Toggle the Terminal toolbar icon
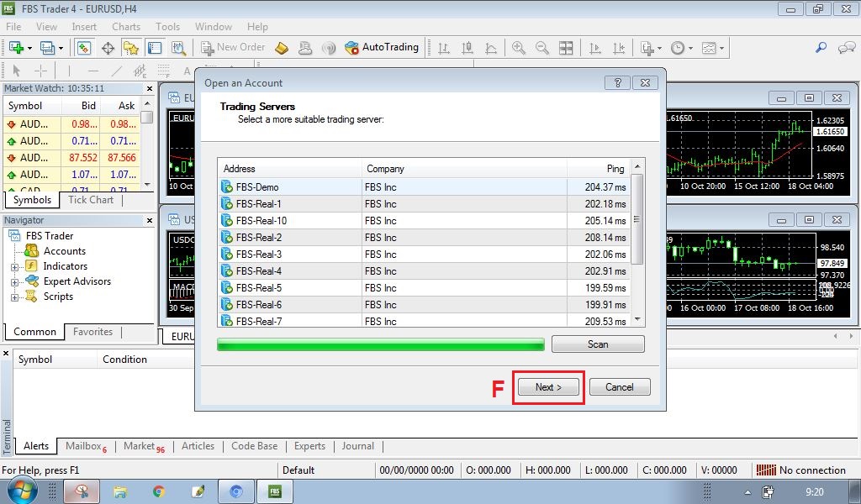The image size is (861, 504). (x=155, y=48)
